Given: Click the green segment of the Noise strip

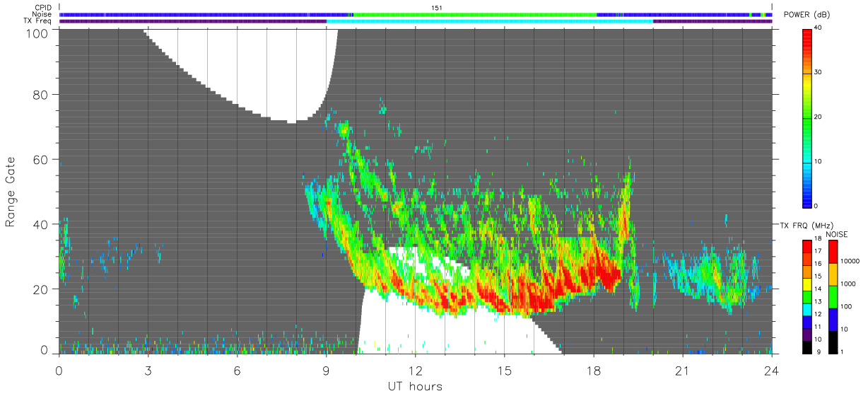Looking at the screenshot, I should (x=474, y=14).
